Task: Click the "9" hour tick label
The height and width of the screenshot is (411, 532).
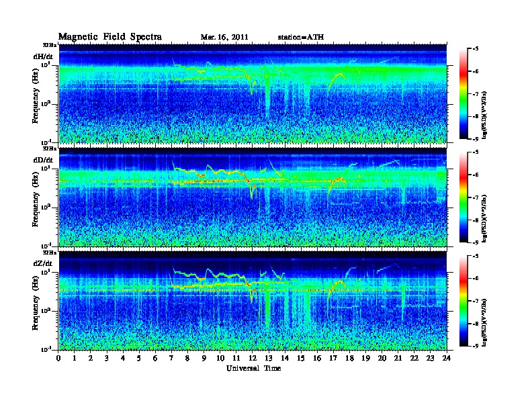Action: tap(204, 358)
